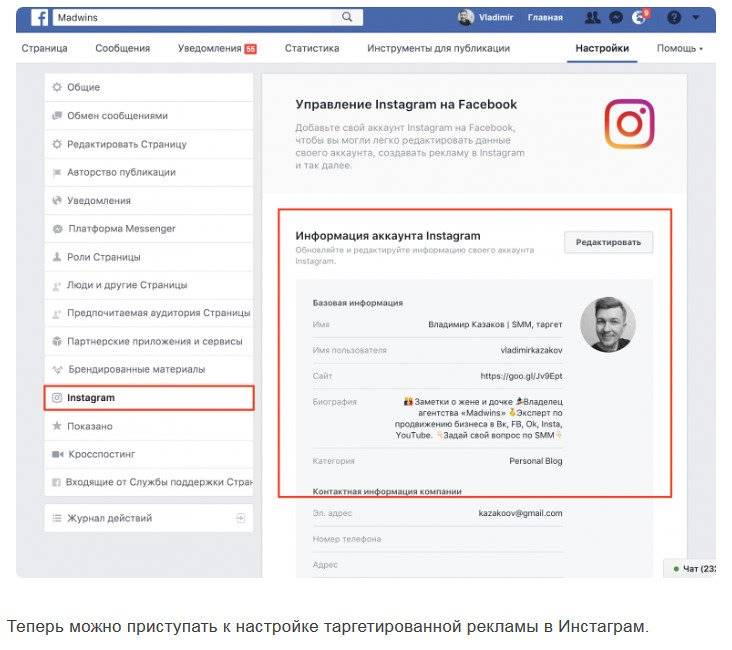This screenshot has height=650, width=732.
Task: Click the search magnifier icon
Action: click(x=347, y=17)
